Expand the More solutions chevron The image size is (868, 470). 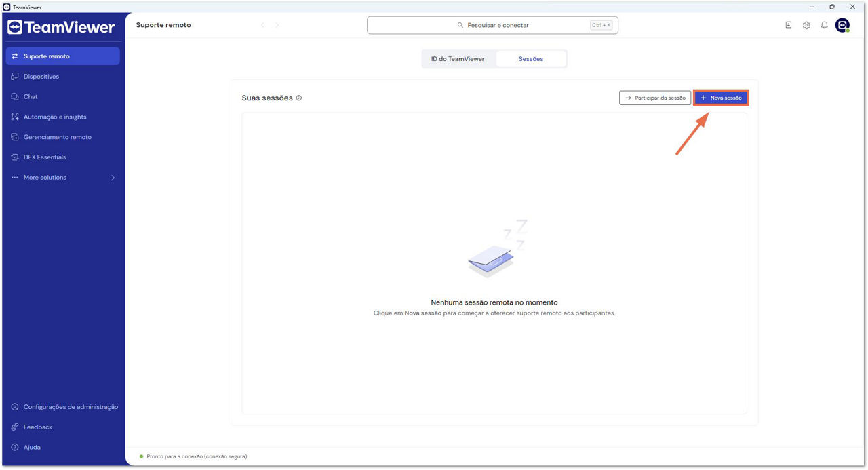pos(113,178)
